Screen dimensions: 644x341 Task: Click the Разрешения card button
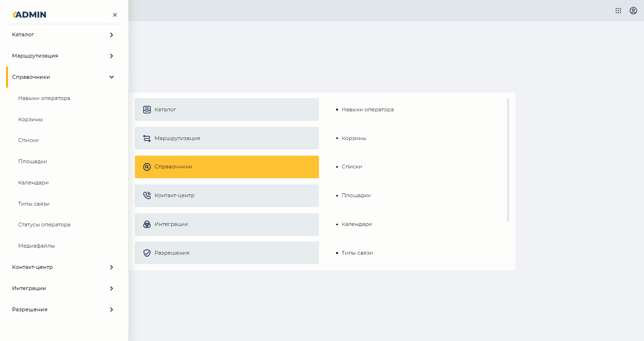pyautogui.click(x=227, y=253)
